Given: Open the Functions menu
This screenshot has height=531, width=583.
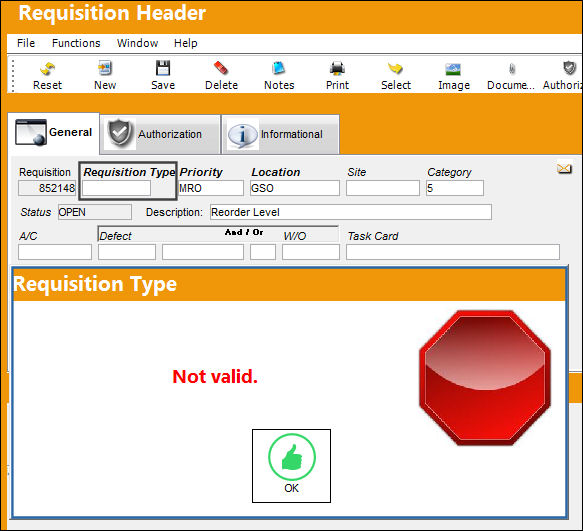Looking at the screenshot, I should [76, 43].
